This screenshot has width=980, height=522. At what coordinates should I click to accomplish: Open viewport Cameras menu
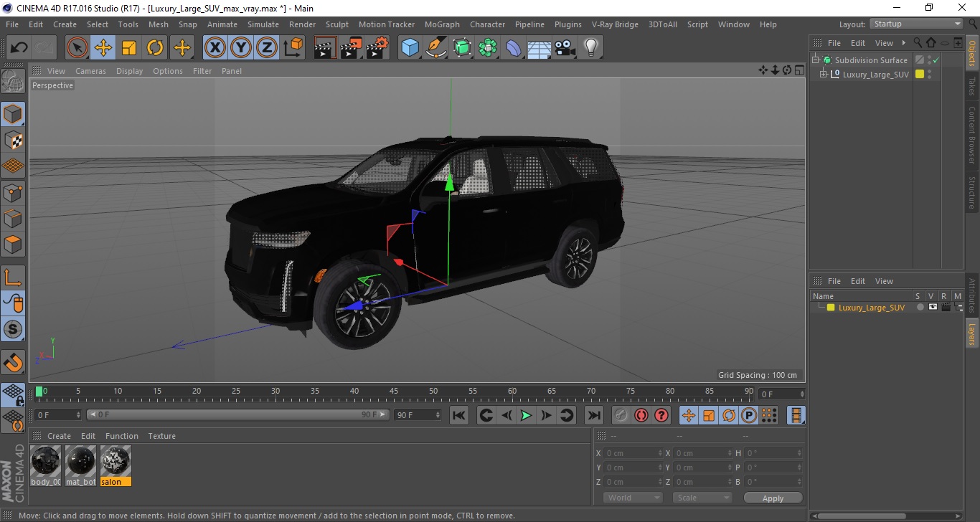[91, 71]
